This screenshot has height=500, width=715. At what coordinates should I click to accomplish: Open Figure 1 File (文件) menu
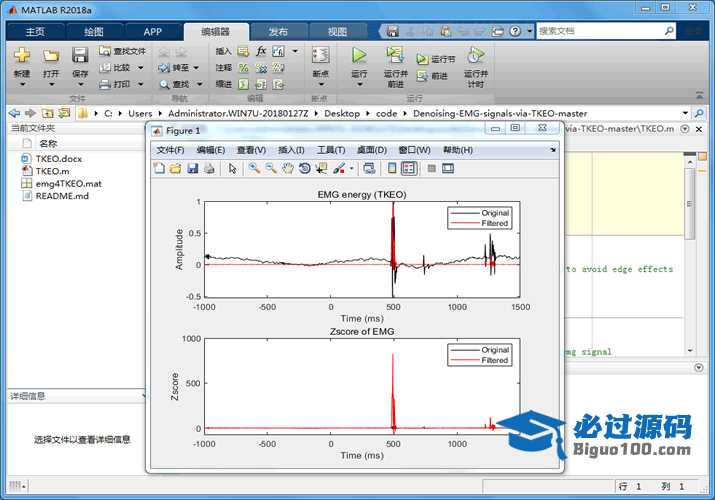(170, 150)
